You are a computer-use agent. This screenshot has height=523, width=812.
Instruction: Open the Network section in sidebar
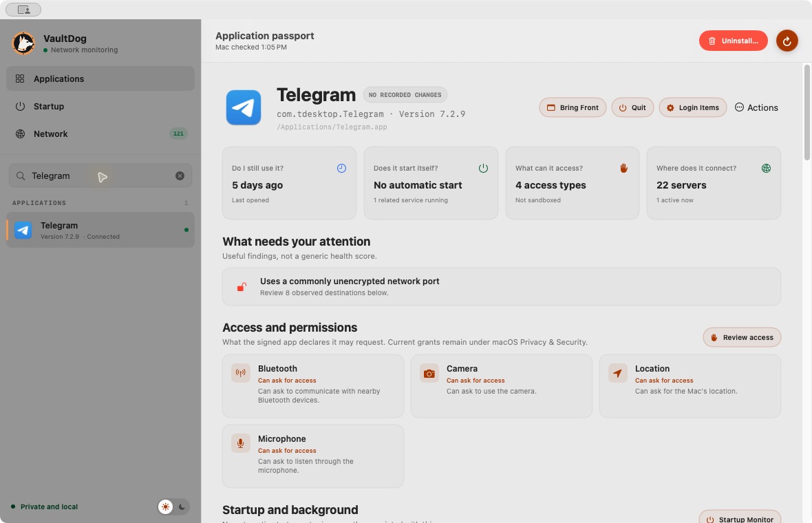pos(100,134)
